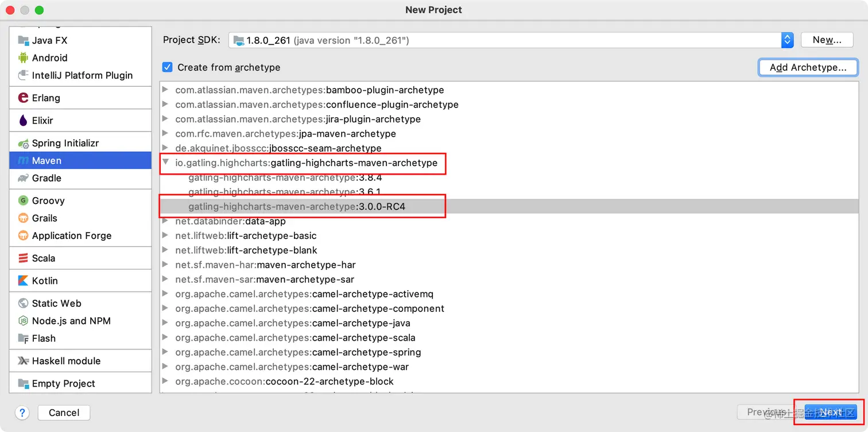868x432 pixels.
Task: Expand net.databinder data-app node
Action: coord(165,221)
